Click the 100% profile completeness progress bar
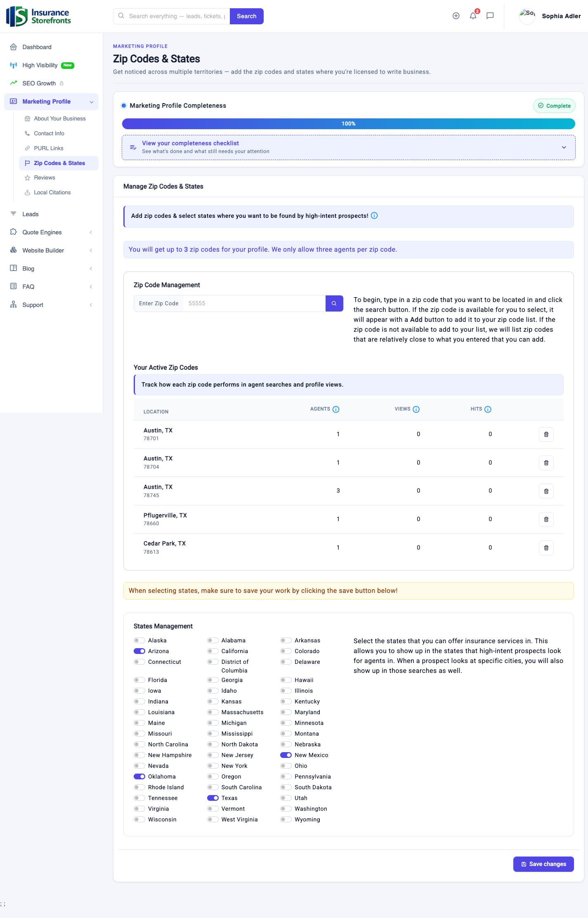 click(x=349, y=124)
